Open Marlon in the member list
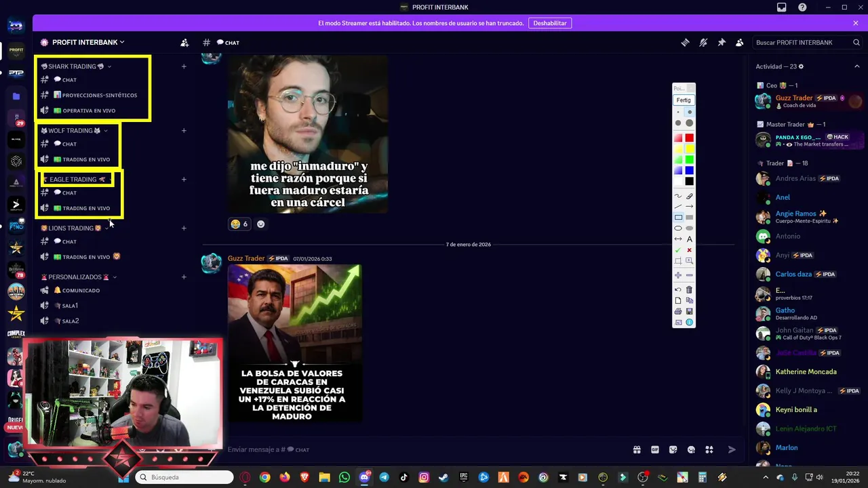 (787, 447)
